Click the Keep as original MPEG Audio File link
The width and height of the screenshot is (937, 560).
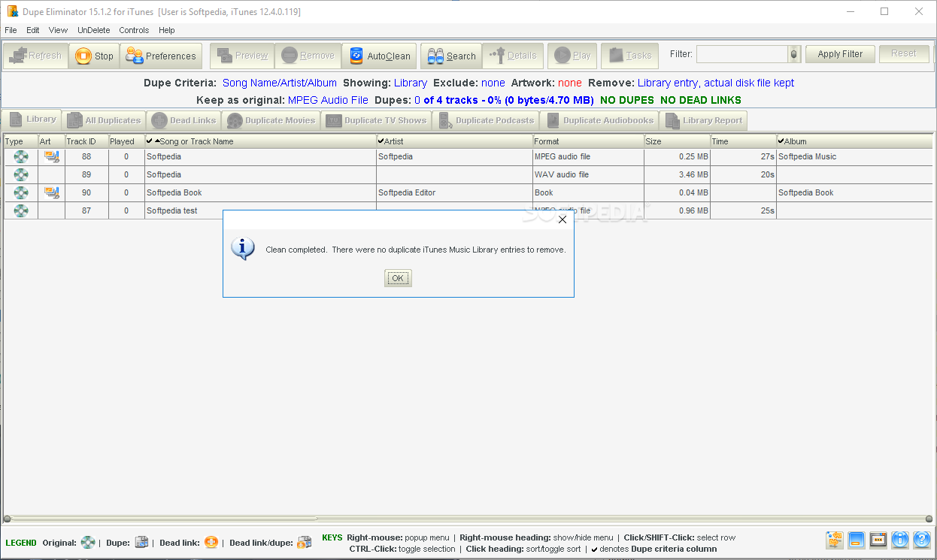point(329,100)
